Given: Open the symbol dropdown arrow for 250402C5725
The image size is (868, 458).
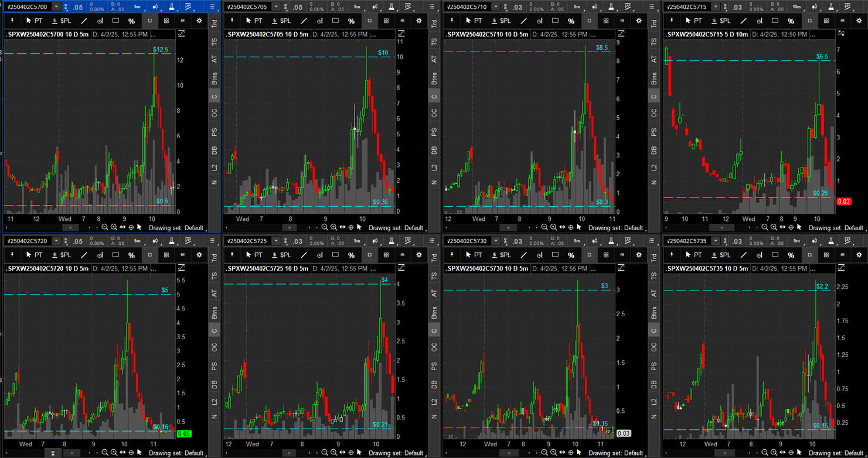Looking at the screenshot, I should [276, 241].
